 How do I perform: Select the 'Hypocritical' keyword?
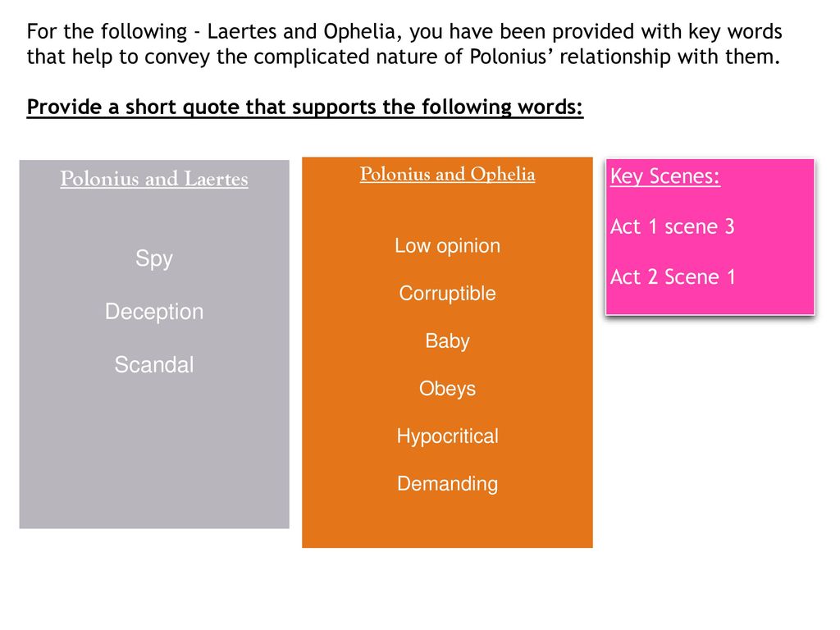click(447, 436)
